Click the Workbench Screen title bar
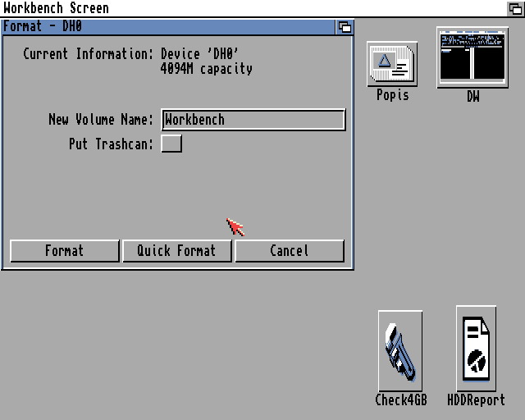Viewport: 525px width, 420px height. (x=246, y=8)
